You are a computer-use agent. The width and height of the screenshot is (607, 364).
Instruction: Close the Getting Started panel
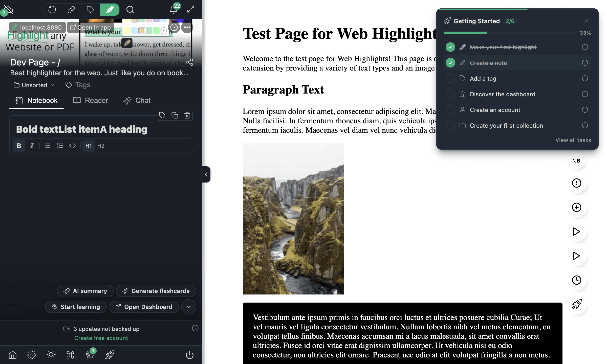point(587,21)
